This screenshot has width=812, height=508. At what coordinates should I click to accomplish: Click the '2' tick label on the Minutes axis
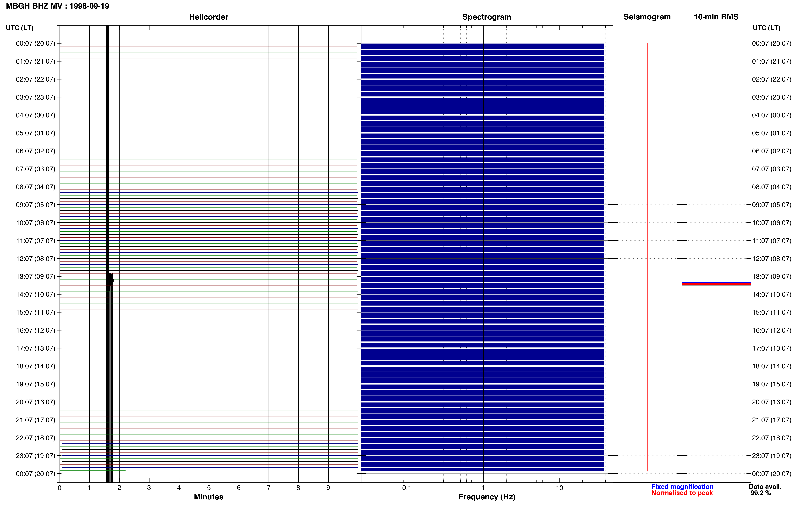[119, 488]
